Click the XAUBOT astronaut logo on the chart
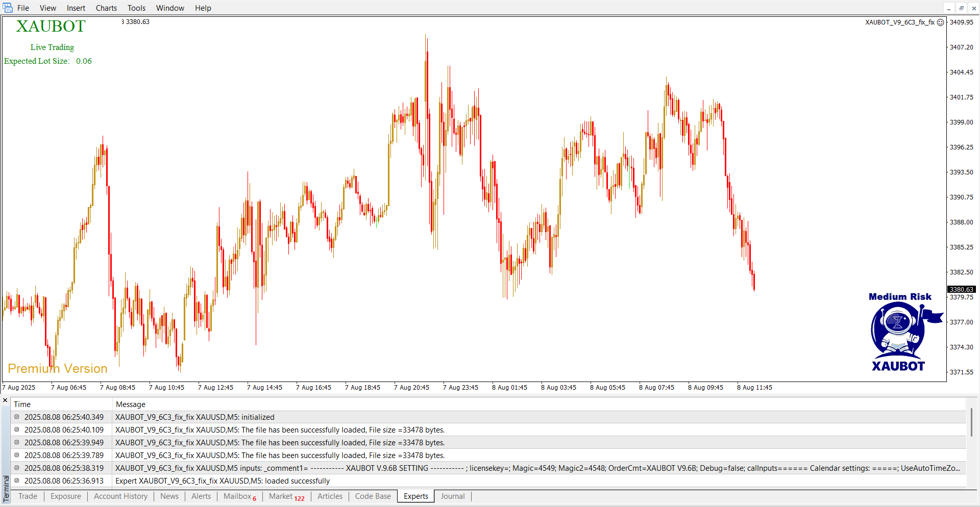This screenshot has width=980, height=507. coord(899,331)
